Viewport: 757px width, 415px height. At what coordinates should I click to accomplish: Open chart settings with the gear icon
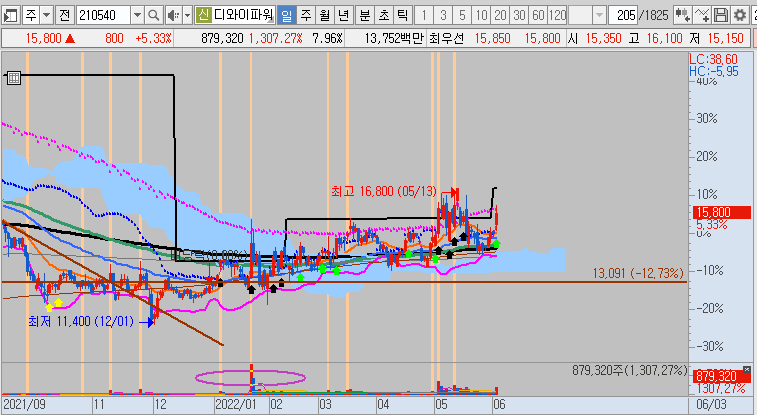(739, 15)
